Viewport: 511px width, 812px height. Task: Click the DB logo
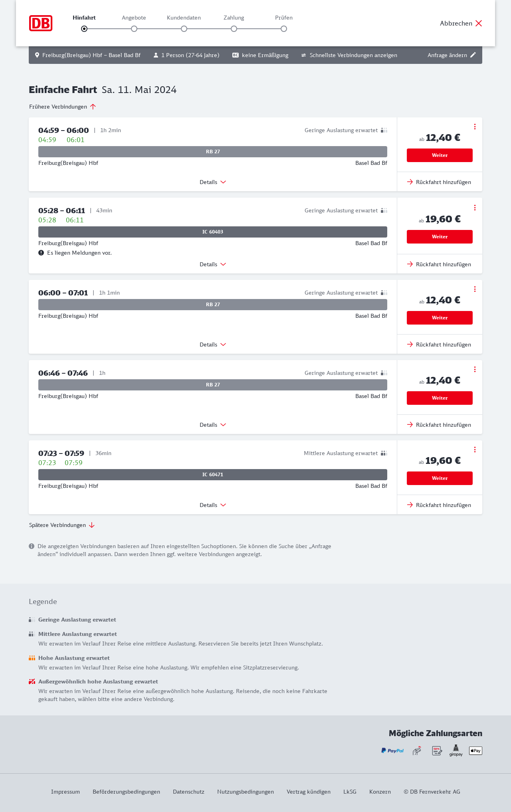click(41, 23)
